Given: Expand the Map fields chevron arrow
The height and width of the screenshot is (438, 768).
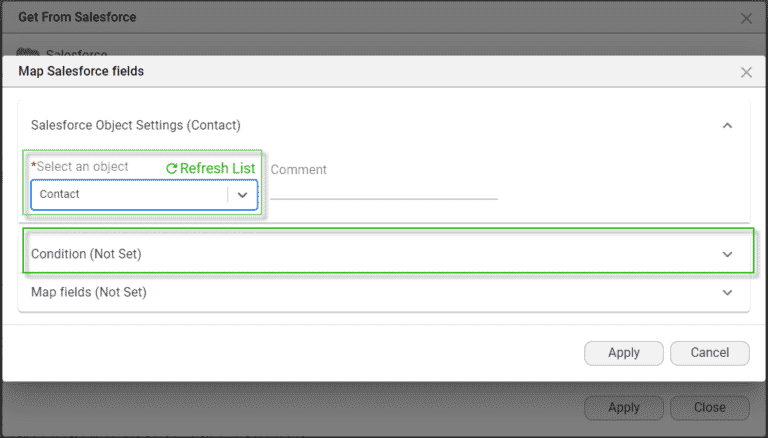Looking at the screenshot, I should point(727,293).
